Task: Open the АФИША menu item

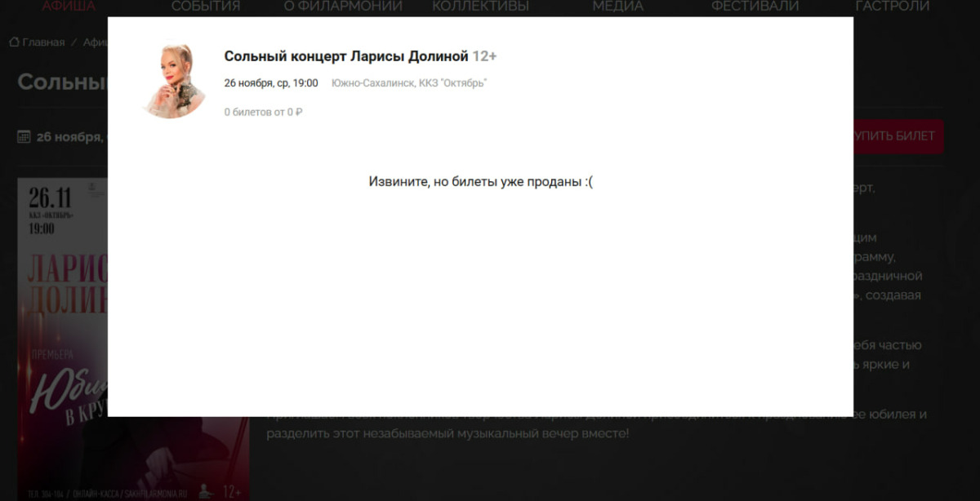Action: pyautogui.click(x=69, y=7)
